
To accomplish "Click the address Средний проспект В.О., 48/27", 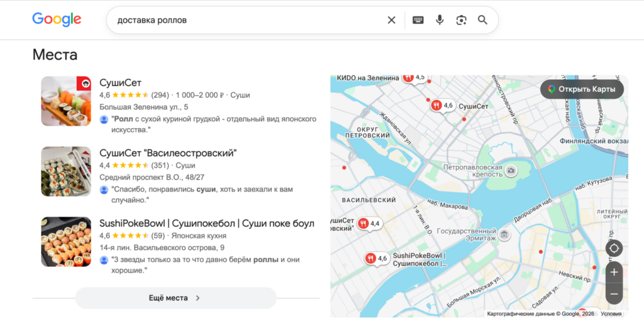I will [152, 177].
